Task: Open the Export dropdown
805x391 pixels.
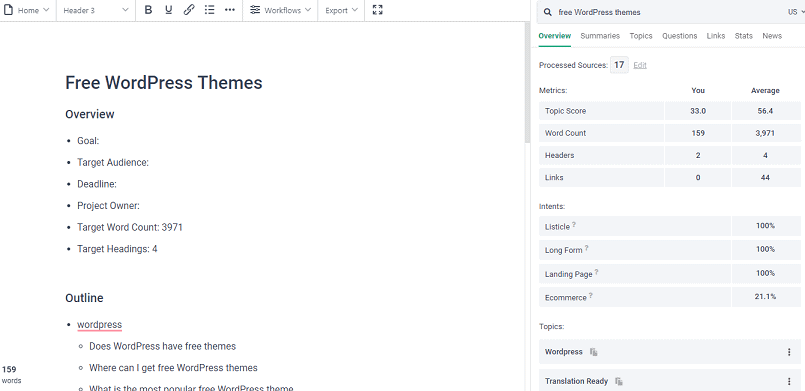Action: (x=341, y=10)
